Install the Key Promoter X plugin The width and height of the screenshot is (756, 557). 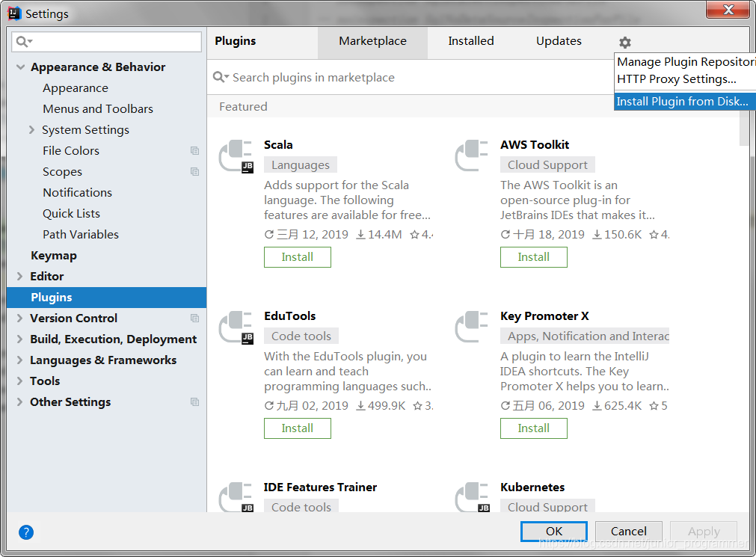pyautogui.click(x=534, y=428)
